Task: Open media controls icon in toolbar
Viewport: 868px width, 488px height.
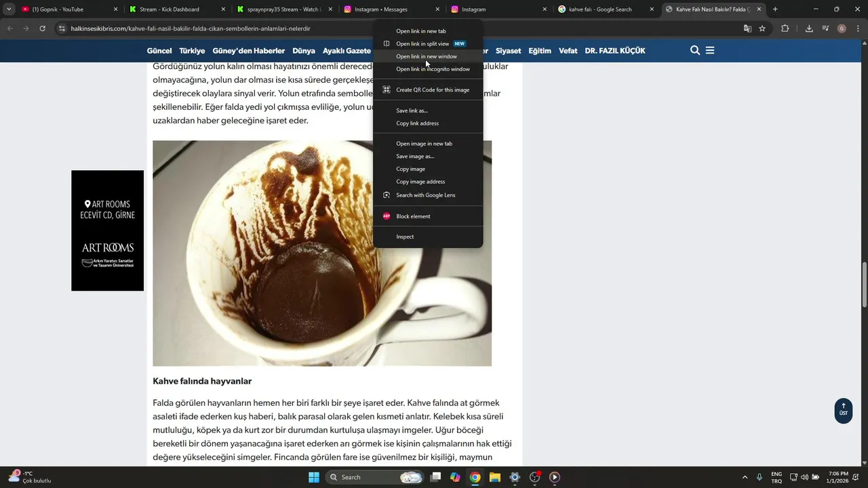Action: [x=825, y=28]
